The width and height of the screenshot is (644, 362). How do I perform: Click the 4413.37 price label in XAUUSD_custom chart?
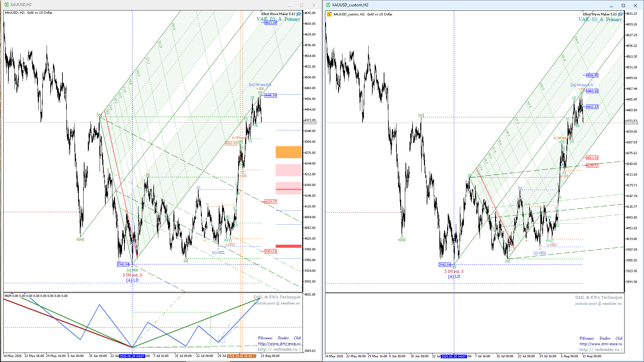click(x=592, y=107)
